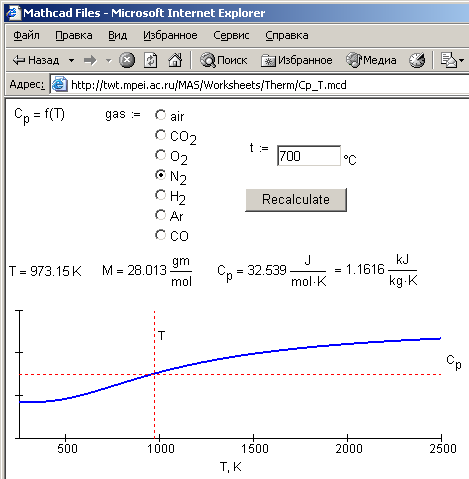Open Favorites (Избранное) toolbar button
Screen dimensions: 469x479
point(297,60)
